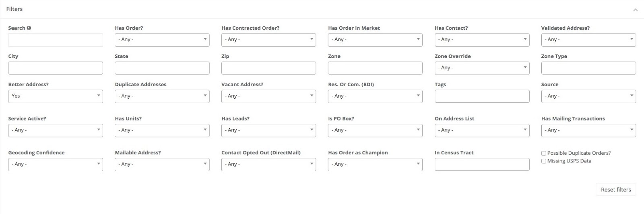Image resolution: width=644 pixels, height=214 pixels.
Task: Click the In Census Tract field
Action: click(482, 164)
